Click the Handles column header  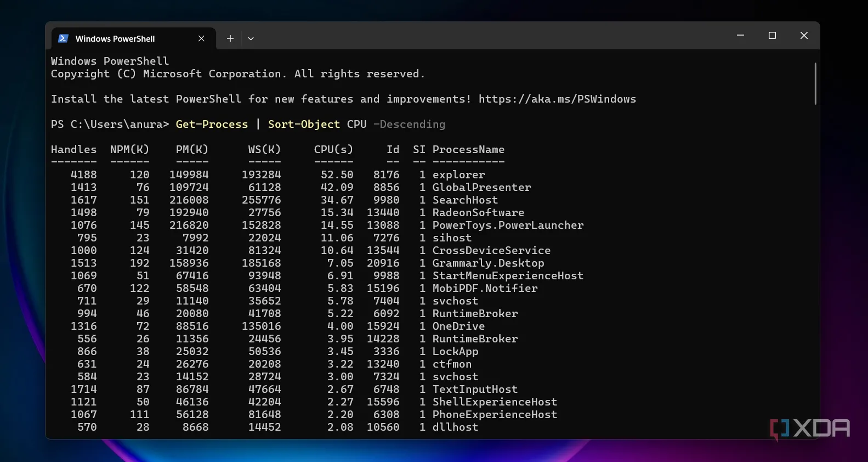[73, 150]
